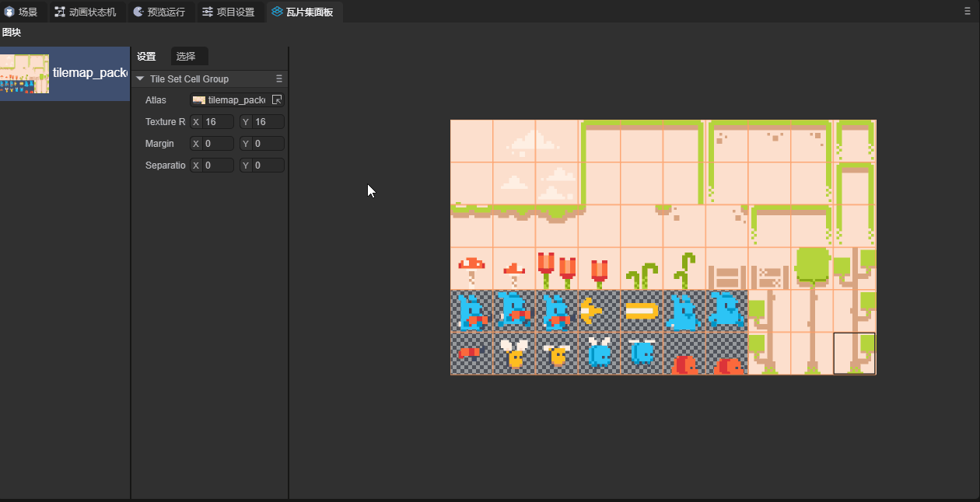Select the double red tulip tile
980x502 pixels.
556,269
